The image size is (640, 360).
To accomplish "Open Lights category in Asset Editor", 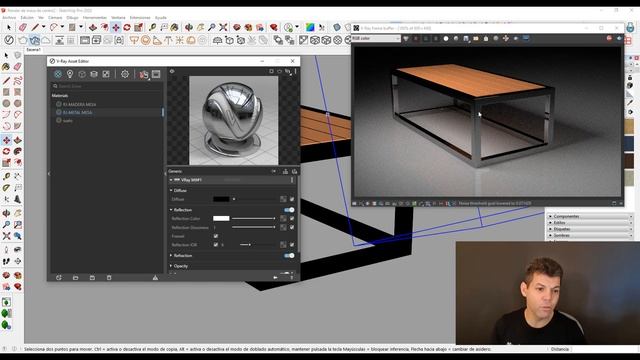I will pyautogui.click(x=70, y=74).
